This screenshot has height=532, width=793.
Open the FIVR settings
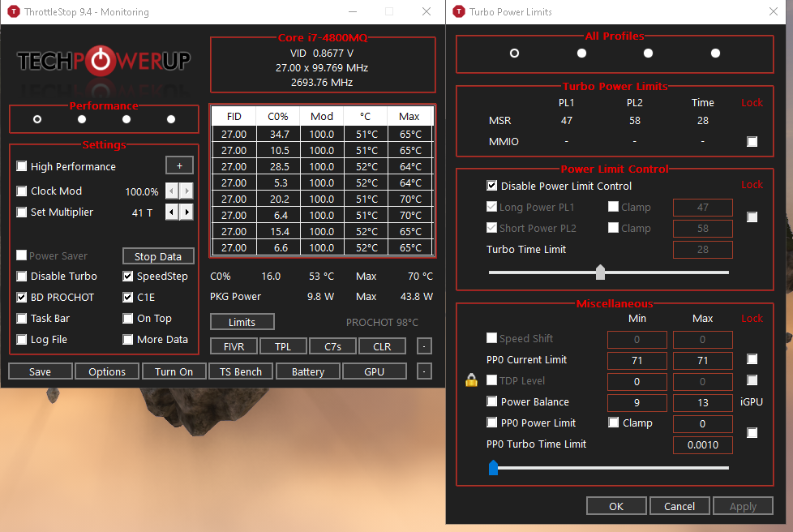click(x=234, y=346)
